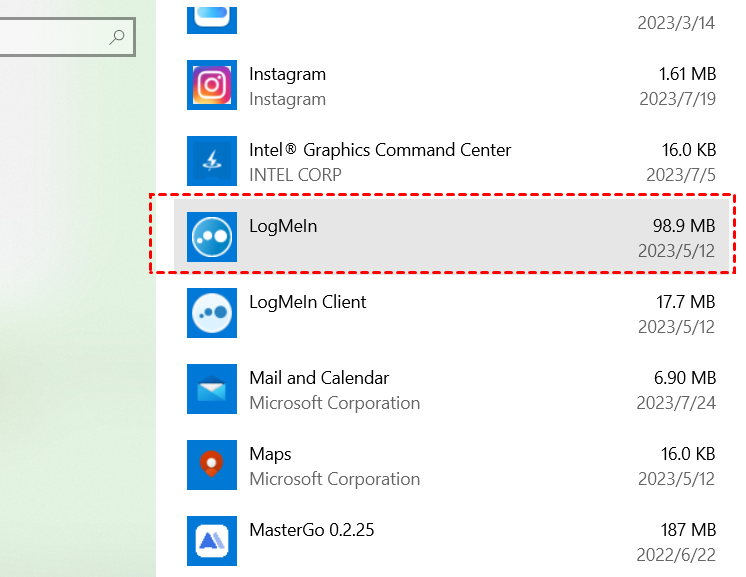Click the Maps location pin icon
Screen dimensions: 746x577
(212, 465)
